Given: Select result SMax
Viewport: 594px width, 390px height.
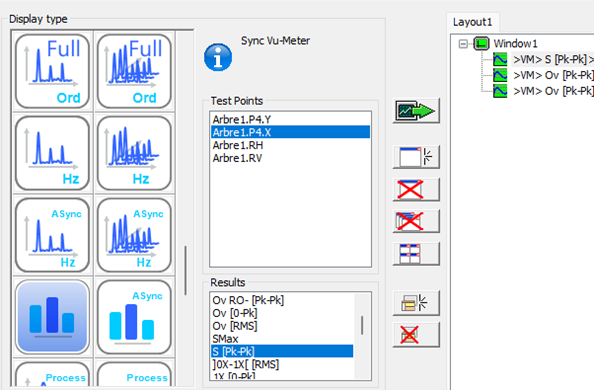Looking at the screenshot, I should point(282,339).
